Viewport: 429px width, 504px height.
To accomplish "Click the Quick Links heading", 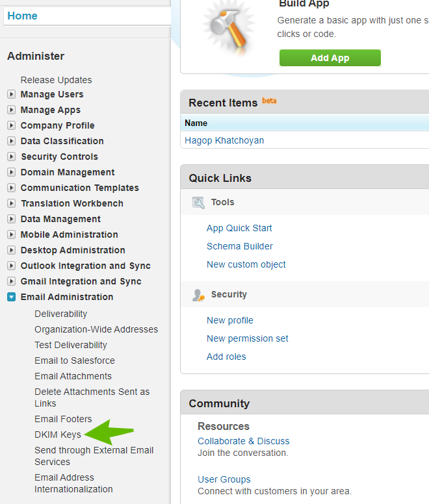I will (220, 178).
